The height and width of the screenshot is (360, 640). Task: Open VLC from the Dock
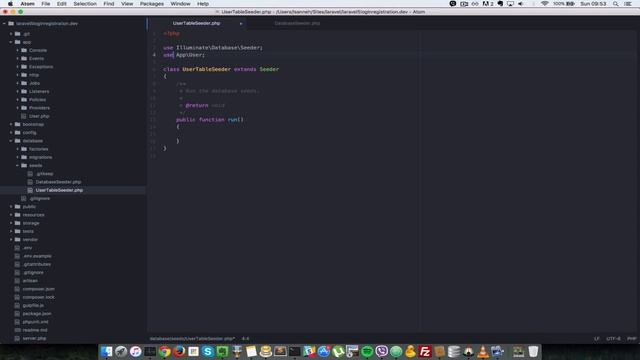point(483,351)
